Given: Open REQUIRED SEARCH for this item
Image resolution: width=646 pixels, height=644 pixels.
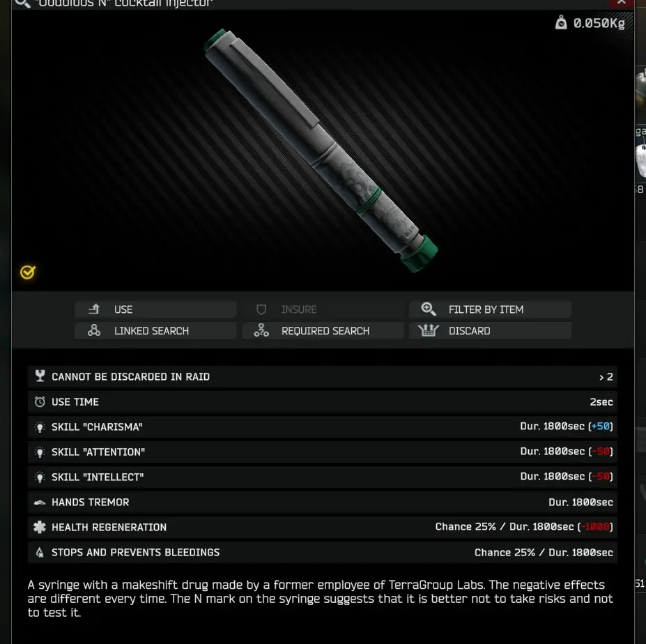Looking at the screenshot, I should pos(323,331).
